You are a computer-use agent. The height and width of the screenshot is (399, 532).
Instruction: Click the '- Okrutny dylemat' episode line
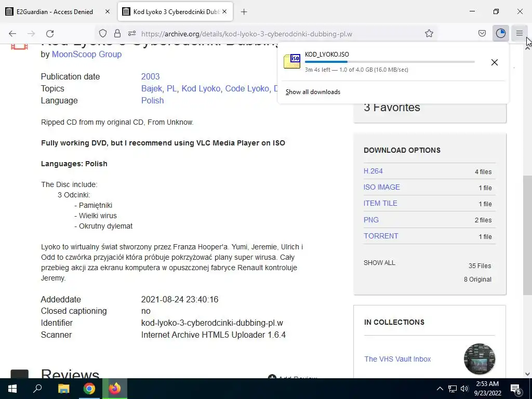click(103, 226)
